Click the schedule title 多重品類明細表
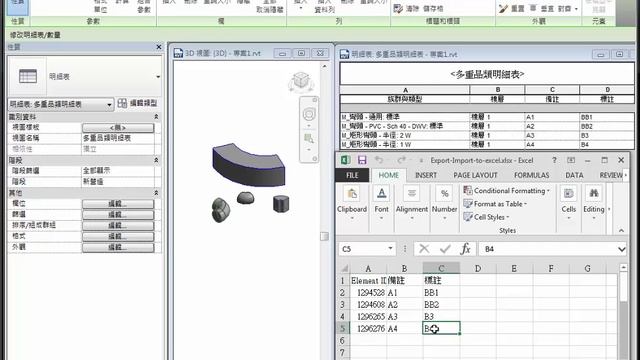640x360 pixels. 487,74
